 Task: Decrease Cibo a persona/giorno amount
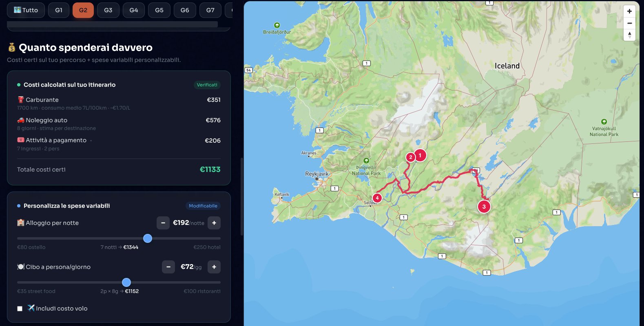coord(168,267)
